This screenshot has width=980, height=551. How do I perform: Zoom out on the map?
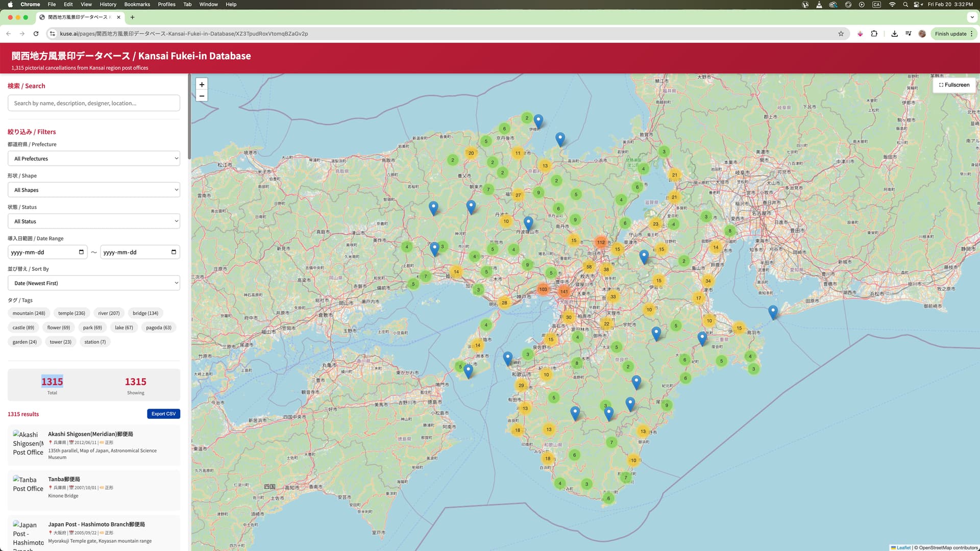(x=202, y=96)
